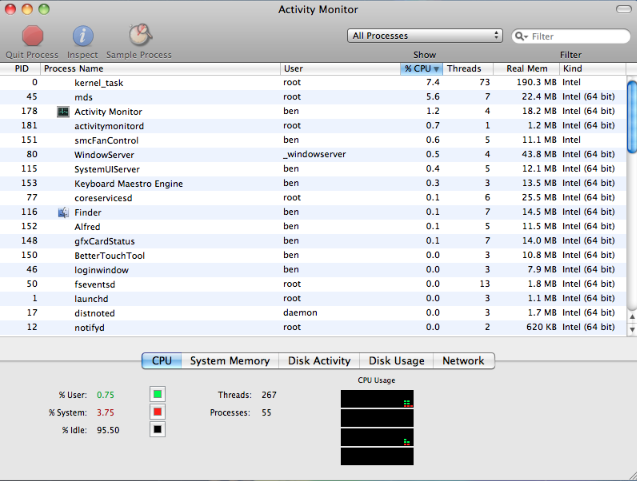The image size is (637, 481).
Task: Click the 620 KB memory value
Action: point(541,327)
